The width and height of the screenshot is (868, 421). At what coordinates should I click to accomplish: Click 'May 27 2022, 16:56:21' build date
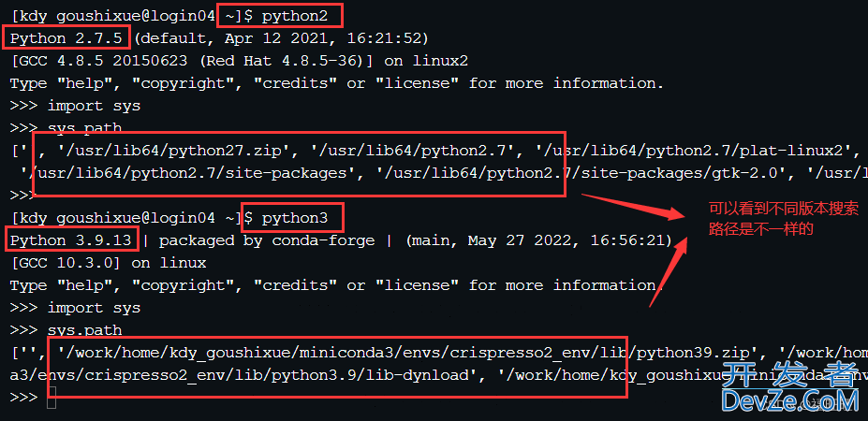(x=568, y=240)
